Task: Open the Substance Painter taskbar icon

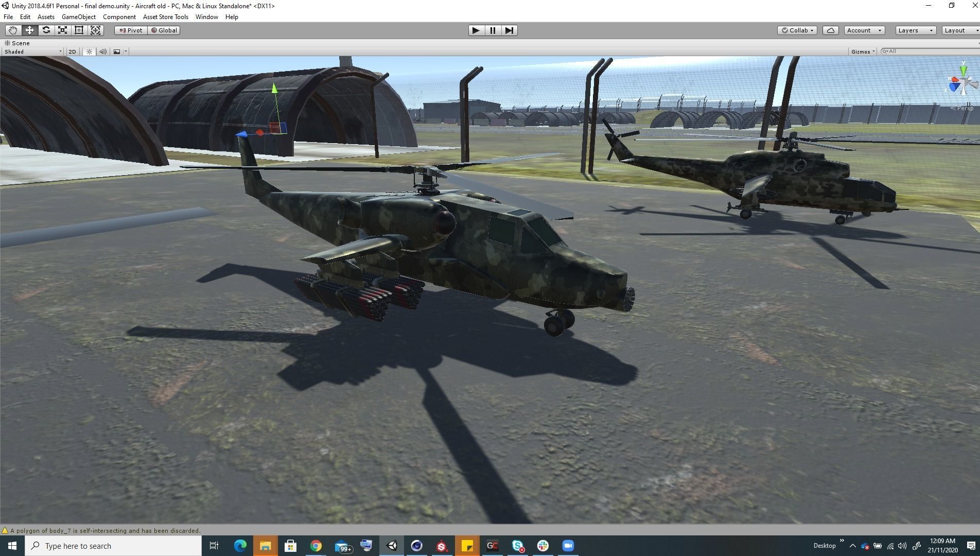Action: 442,546
